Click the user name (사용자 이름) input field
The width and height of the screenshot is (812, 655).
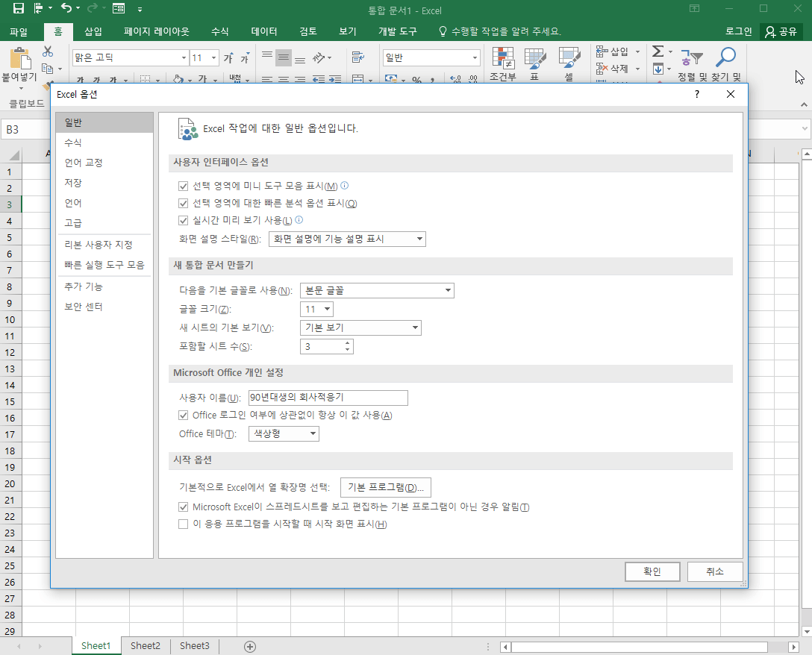click(328, 398)
